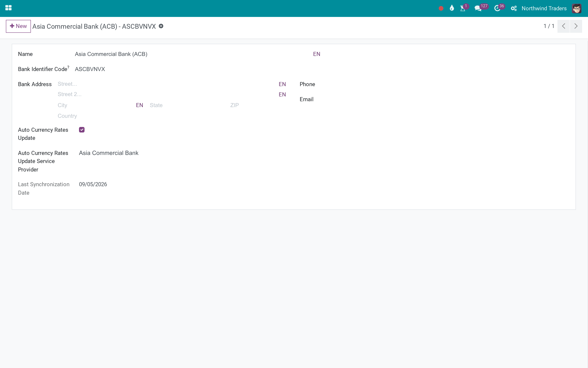Viewport: 588px width, 368px height.
Task: Edit the Bank Identifier Code field
Action: 198,69
